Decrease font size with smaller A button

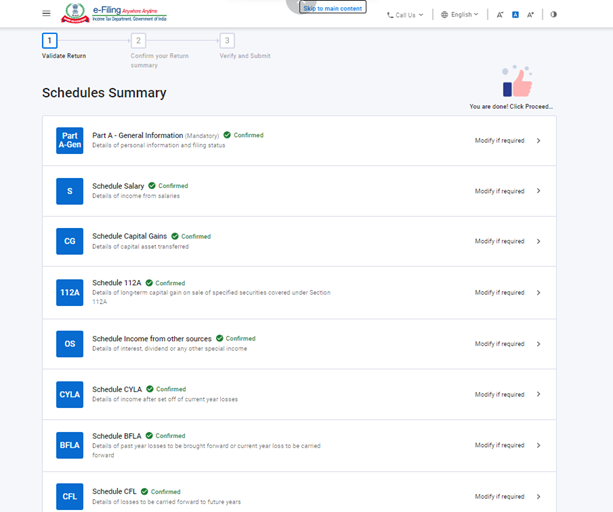(500, 15)
